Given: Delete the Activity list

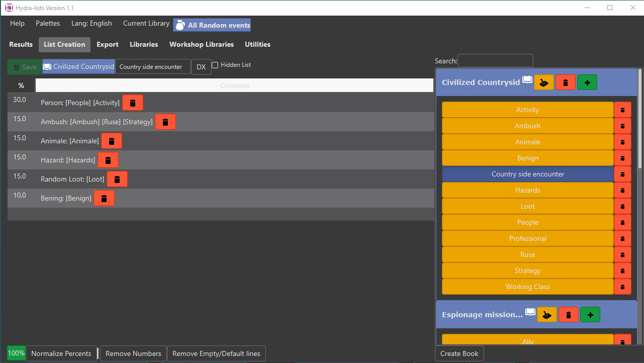Looking at the screenshot, I should point(622,109).
